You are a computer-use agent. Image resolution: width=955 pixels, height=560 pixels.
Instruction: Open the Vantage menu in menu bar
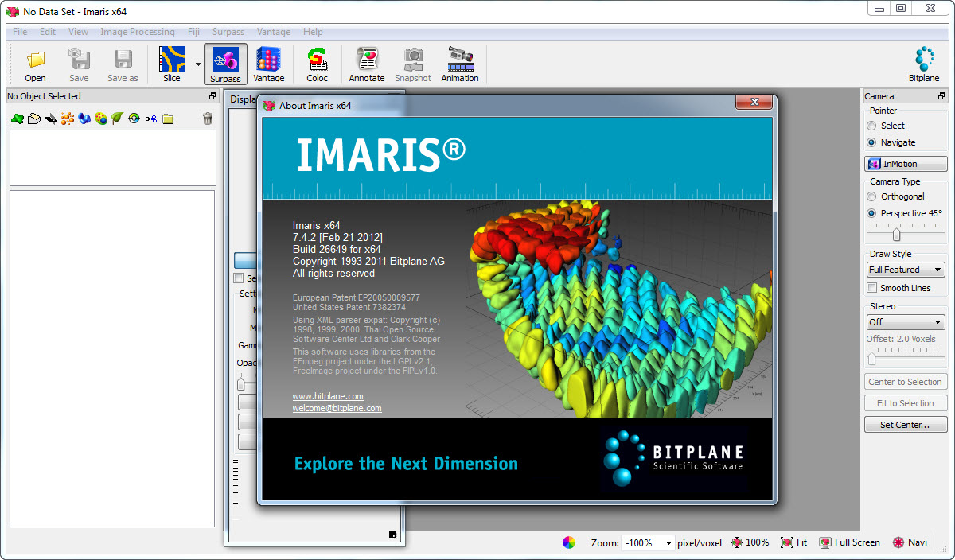[274, 32]
